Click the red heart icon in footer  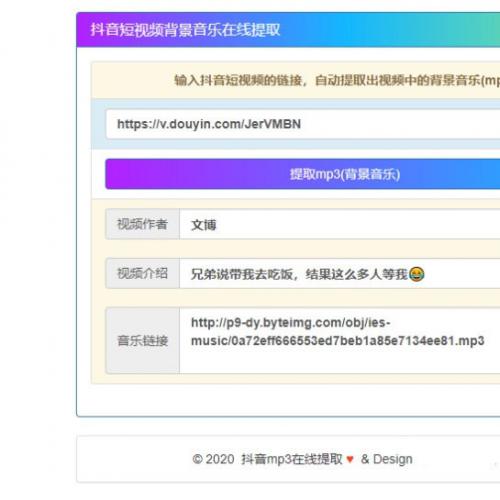(x=350, y=459)
